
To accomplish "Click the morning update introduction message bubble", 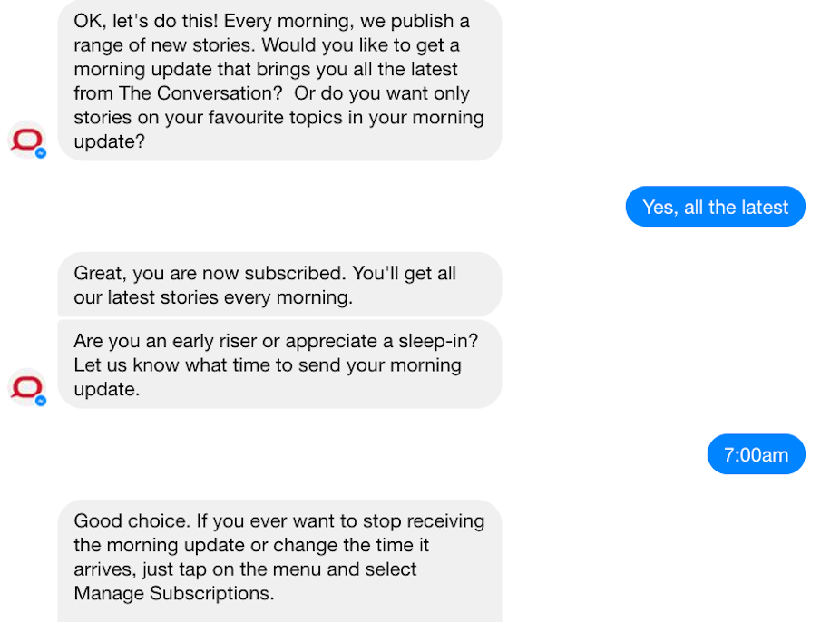I will click(x=278, y=82).
